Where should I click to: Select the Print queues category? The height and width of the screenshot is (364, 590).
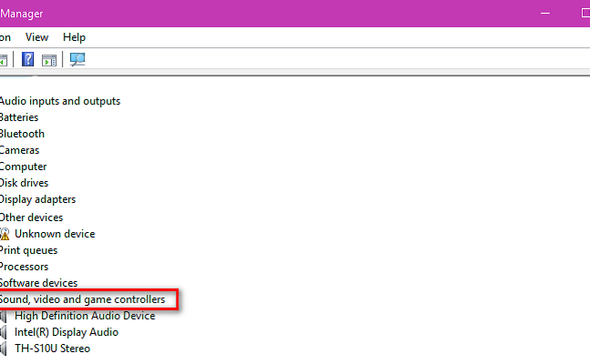click(28, 250)
